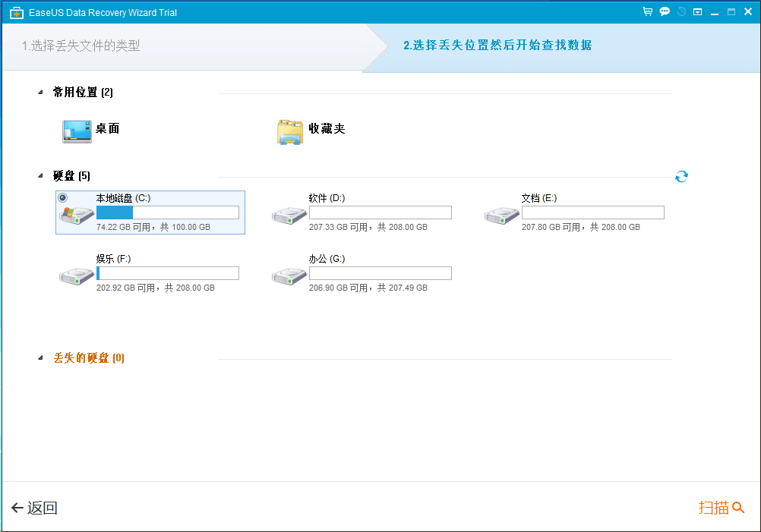
Task: Minimize the EaseUS window
Action: tap(715, 13)
